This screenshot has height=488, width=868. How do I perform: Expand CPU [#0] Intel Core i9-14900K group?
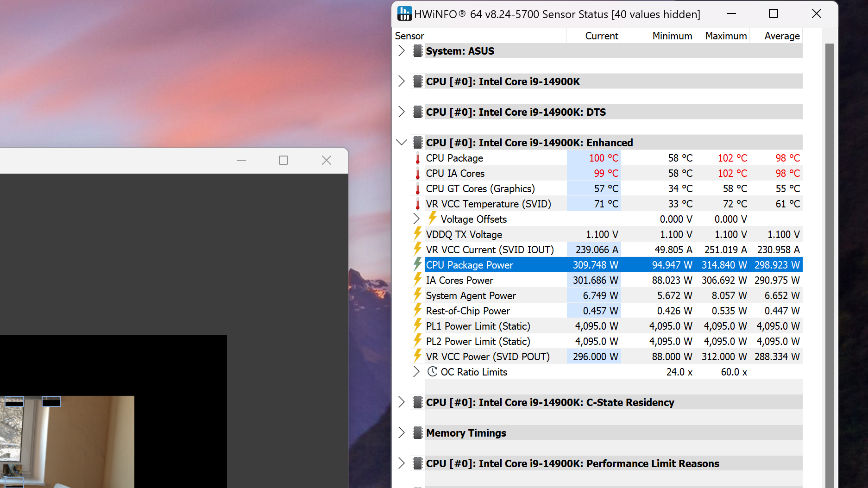point(402,81)
